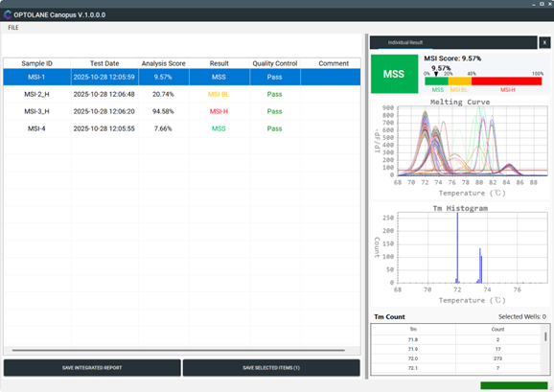Click Pass in the MSI-3_H row
Screen dimensions: 554x392
tap(274, 111)
